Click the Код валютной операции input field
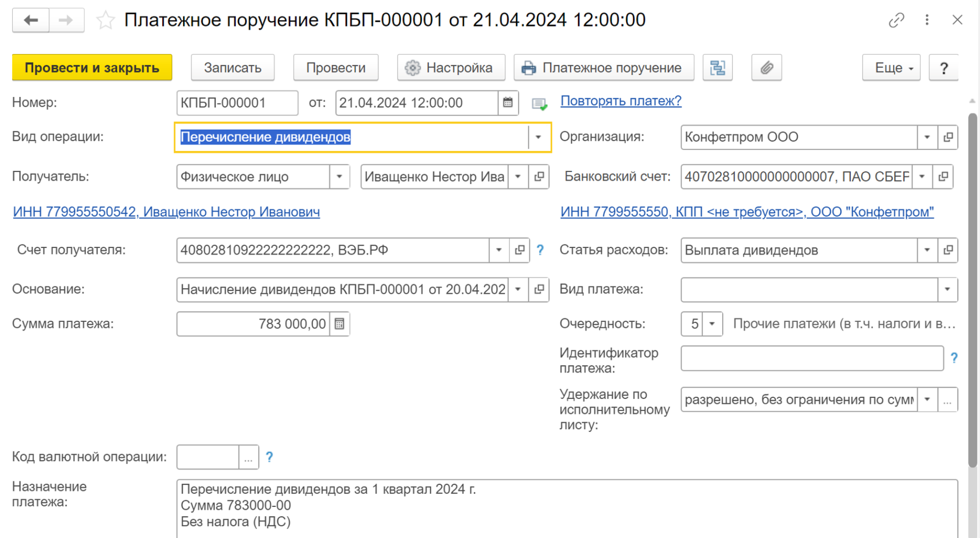The width and height of the screenshot is (980, 538). 208,457
